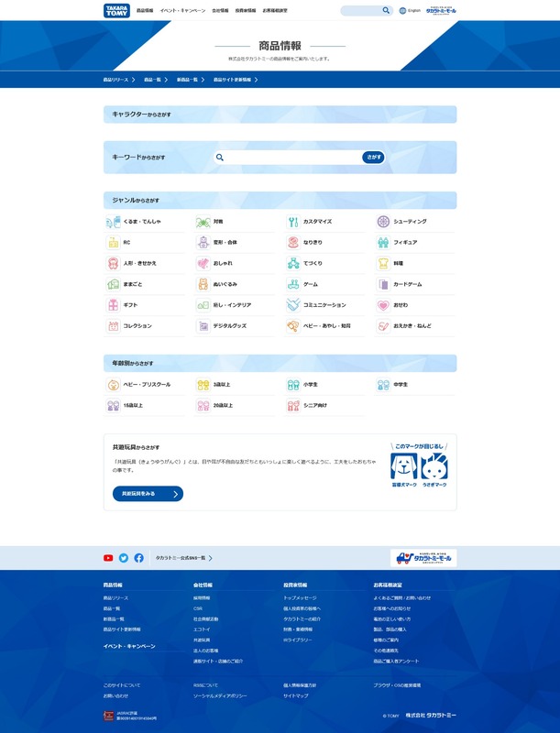Viewport: 560px width, 733px height.
Task: Open 商品サイト更新情報 in the blue sub-navigation
Action: pos(236,80)
